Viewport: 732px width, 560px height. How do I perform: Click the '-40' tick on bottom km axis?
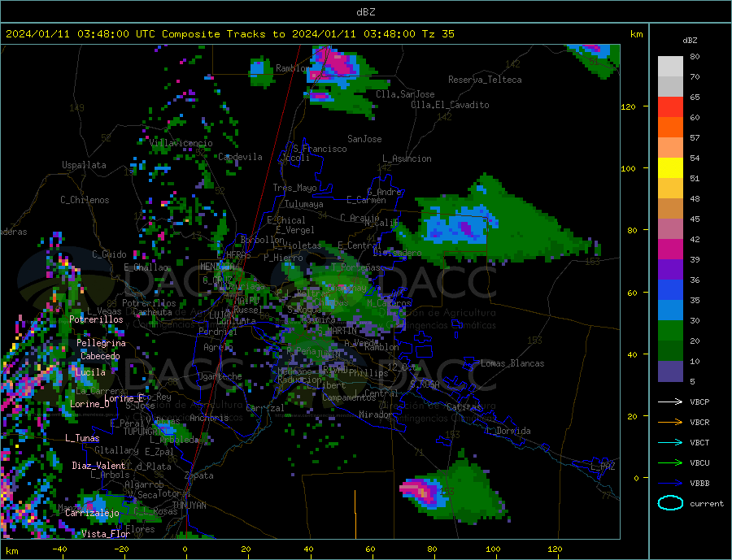coord(59,549)
